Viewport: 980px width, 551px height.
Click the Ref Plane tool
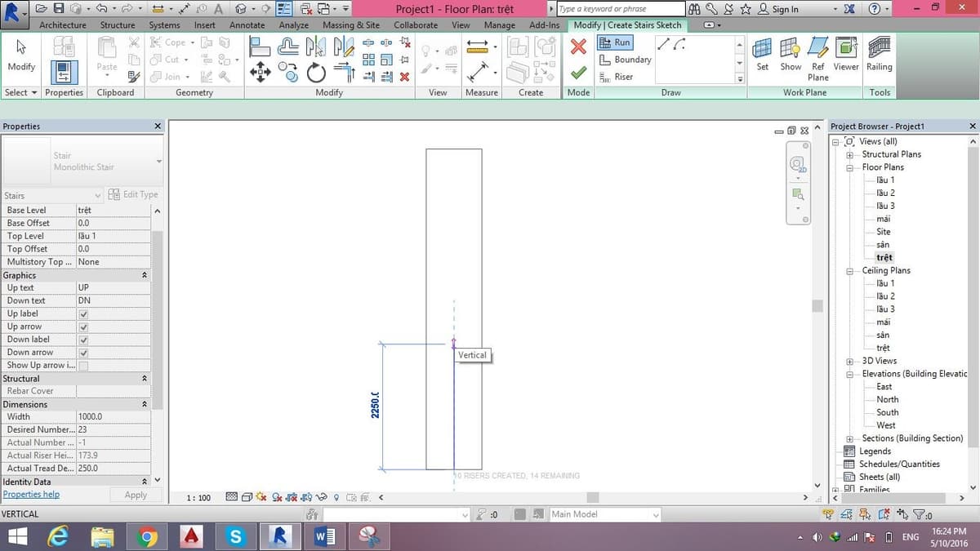click(817, 59)
